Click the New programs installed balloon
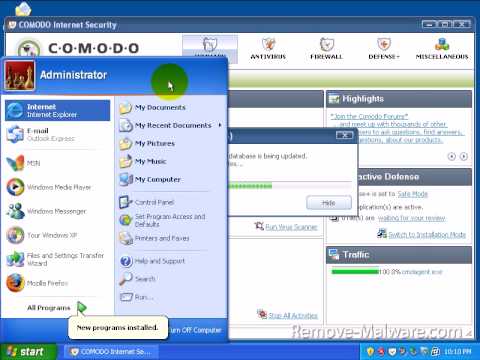Image resolution: width=480 pixels, height=360 pixels. pos(118,328)
